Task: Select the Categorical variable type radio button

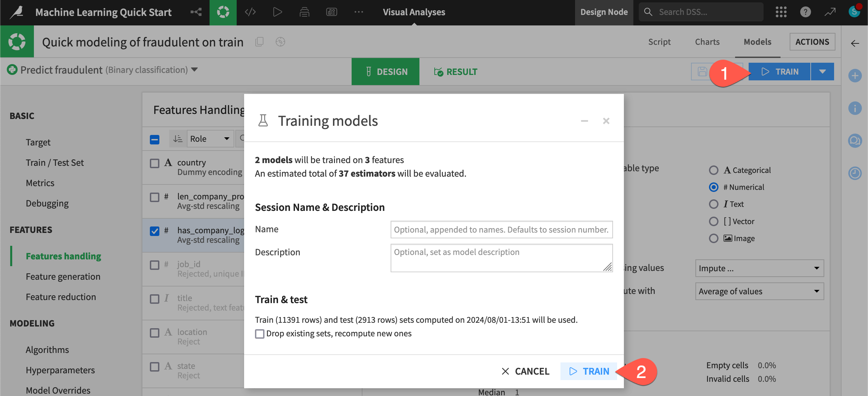Action: tap(714, 170)
